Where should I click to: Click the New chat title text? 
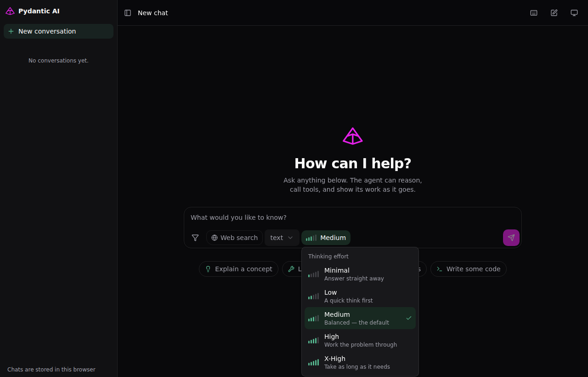point(153,13)
